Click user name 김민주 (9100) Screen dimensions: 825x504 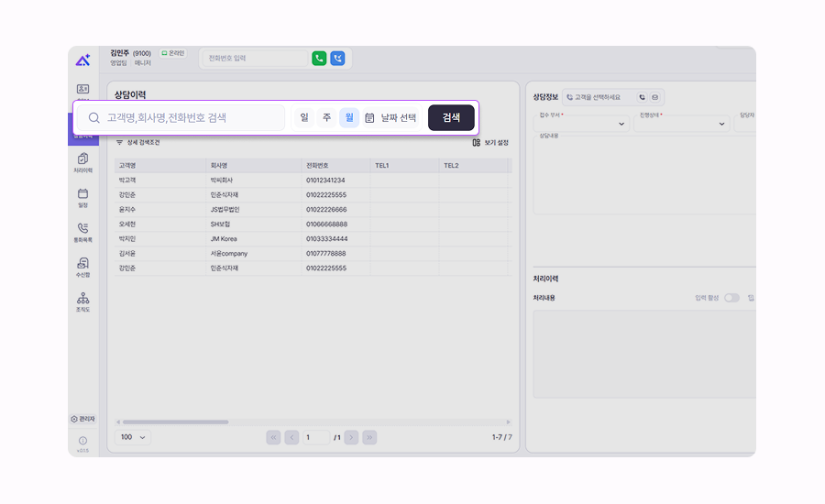[x=130, y=53]
